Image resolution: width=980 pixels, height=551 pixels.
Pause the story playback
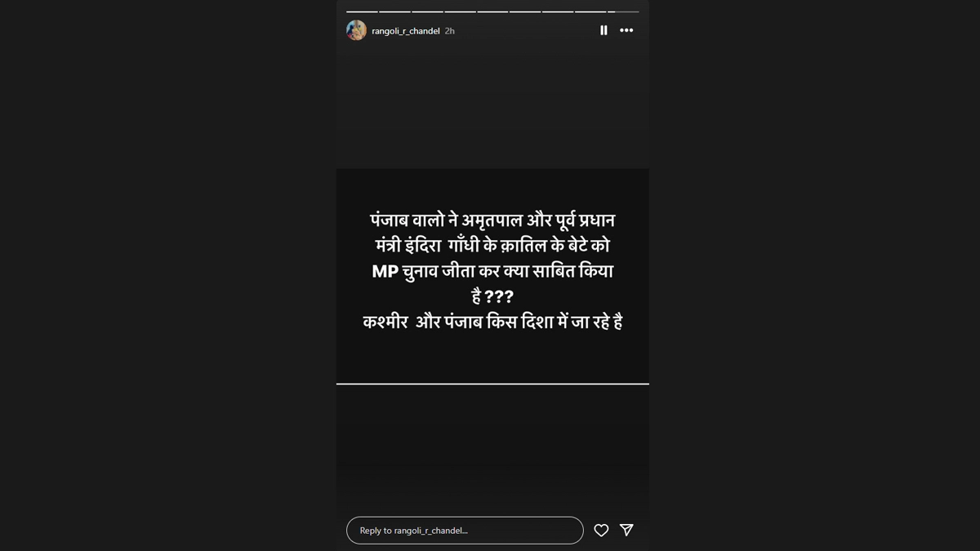pos(604,30)
